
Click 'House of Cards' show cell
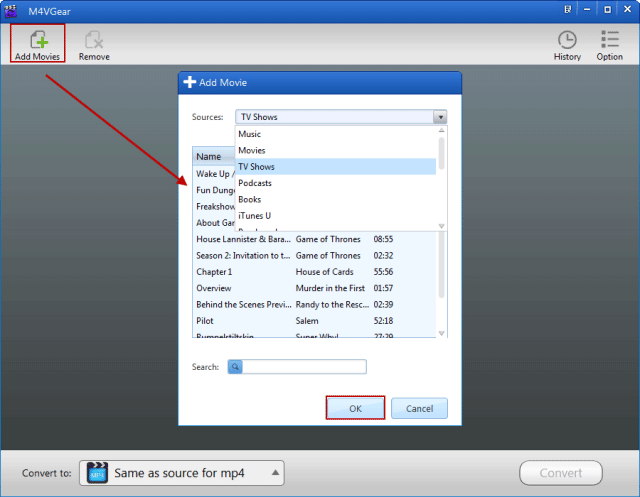(x=324, y=272)
